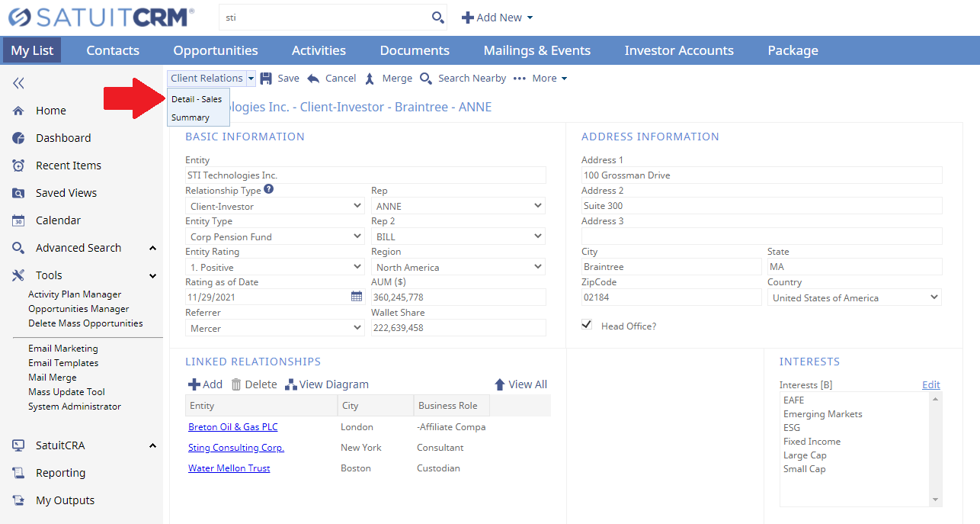980x524 pixels.
Task: Open Water Mellon Trust link
Action: tap(229, 468)
